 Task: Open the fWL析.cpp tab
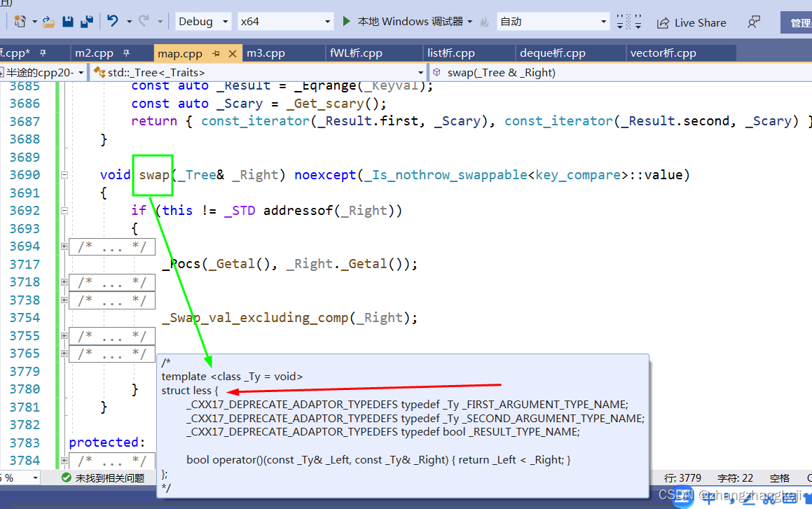(357, 53)
